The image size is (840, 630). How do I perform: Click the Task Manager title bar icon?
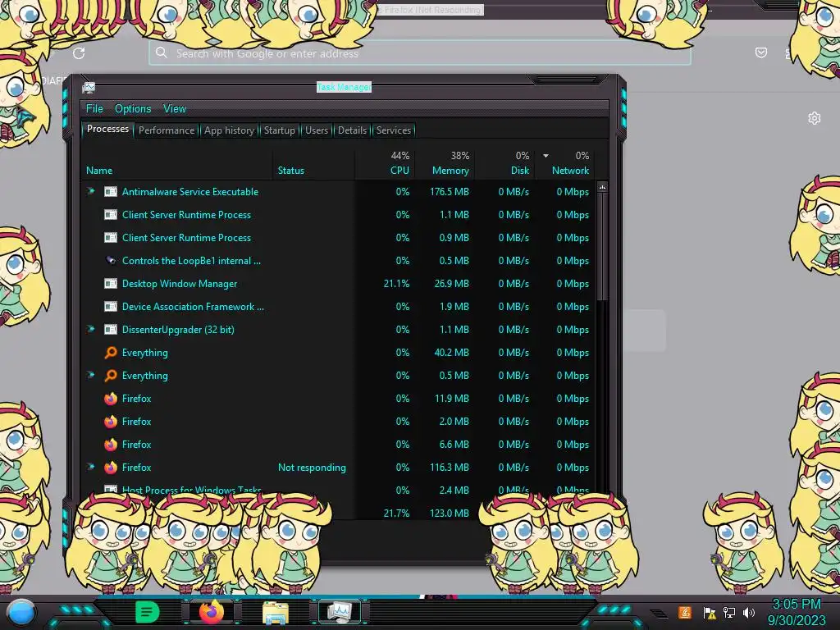89,87
